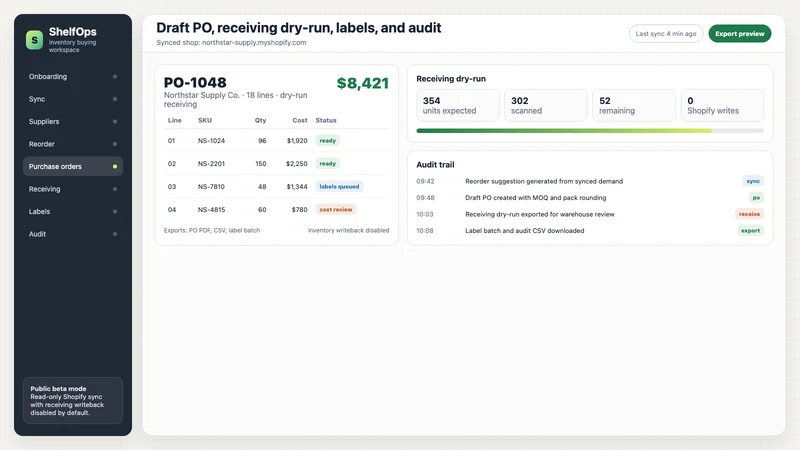The width and height of the screenshot is (800, 450).
Task: Open the Labels section
Action: pyautogui.click(x=73, y=211)
